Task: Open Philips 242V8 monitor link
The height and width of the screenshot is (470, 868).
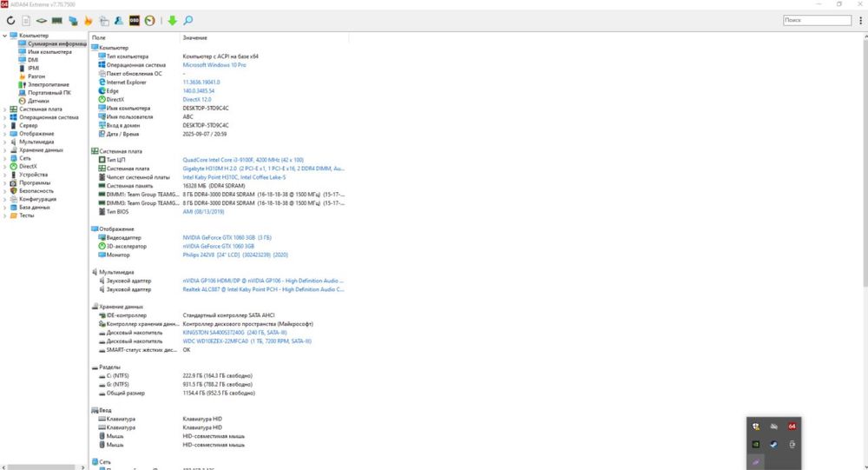Action: [235, 255]
